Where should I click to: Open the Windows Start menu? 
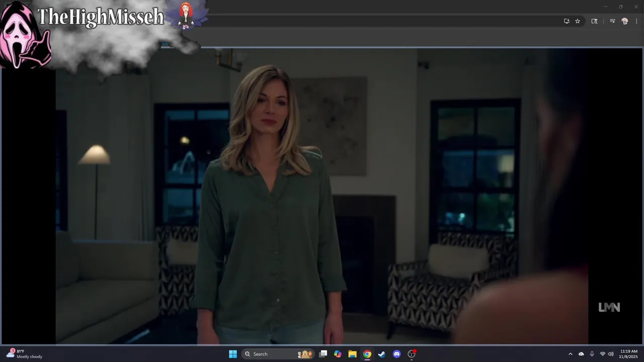[x=233, y=354]
